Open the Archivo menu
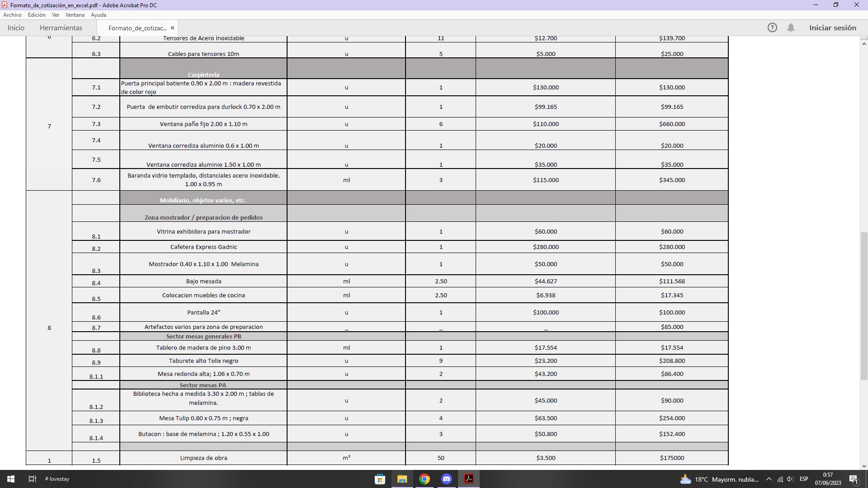This screenshot has height=488, width=868. [12, 15]
